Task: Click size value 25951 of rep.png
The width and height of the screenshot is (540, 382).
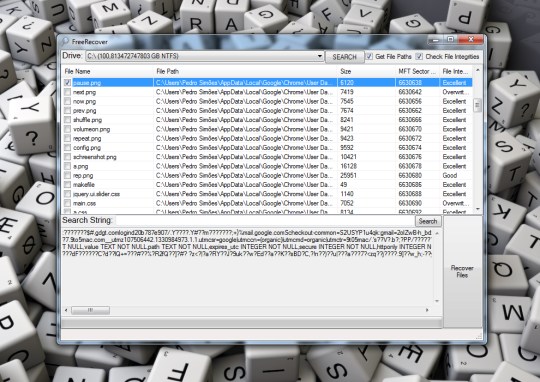Action: pos(348,176)
